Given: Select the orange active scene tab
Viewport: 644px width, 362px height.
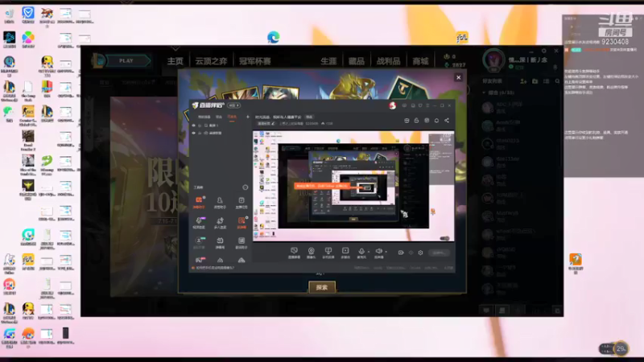Looking at the screenshot, I should pyautogui.click(x=232, y=117).
